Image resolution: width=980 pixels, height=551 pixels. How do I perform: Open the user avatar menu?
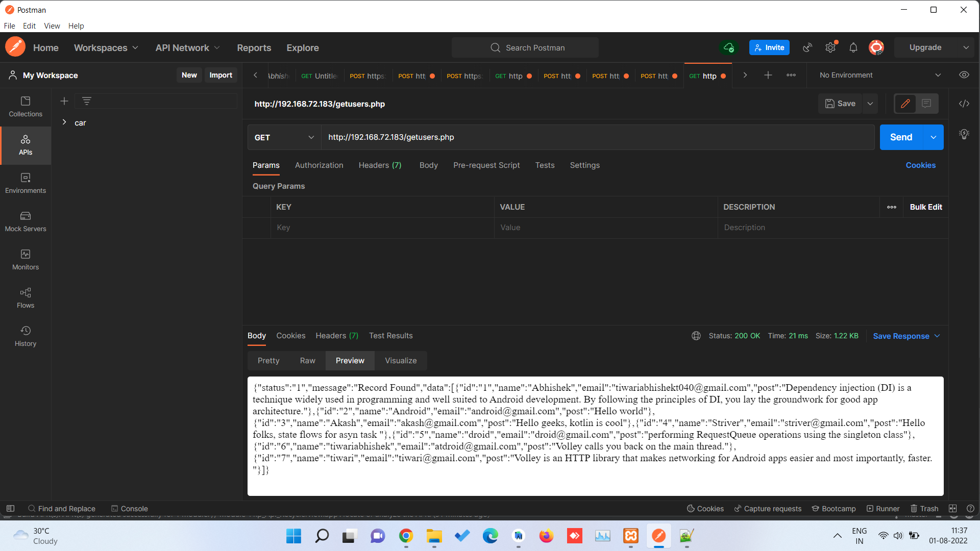pyautogui.click(x=876, y=47)
